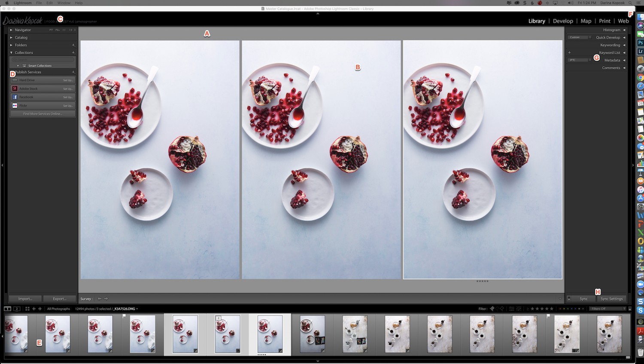Switch to the Develop module
The width and height of the screenshot is (644, 364).
pos(563,21)
